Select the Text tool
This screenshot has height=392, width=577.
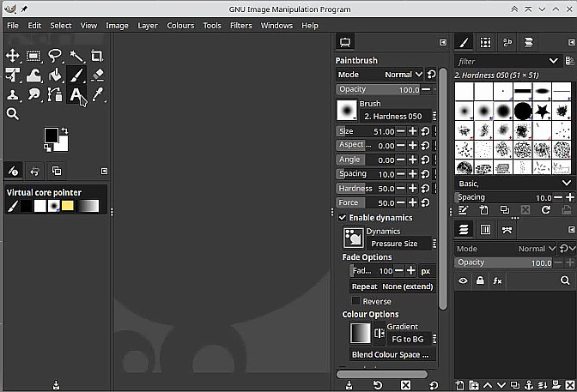click(x=76, y=94)
